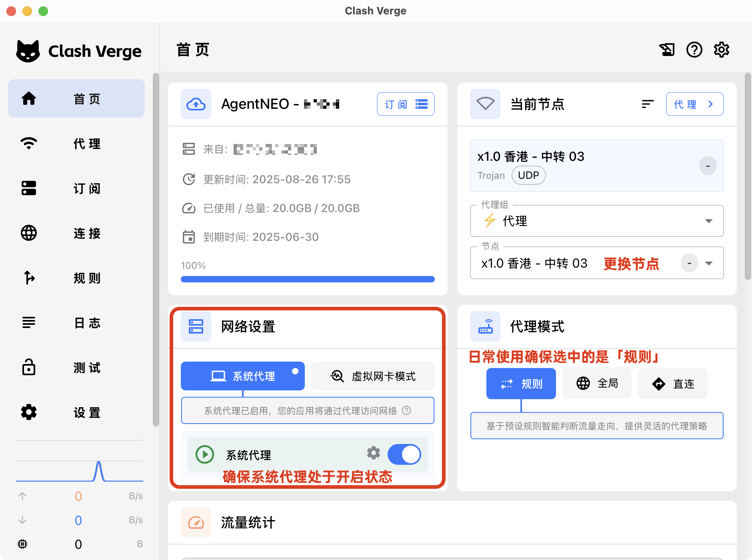Click the 网络设置 card icon
The image size is (752, 560).
(196, 326)
